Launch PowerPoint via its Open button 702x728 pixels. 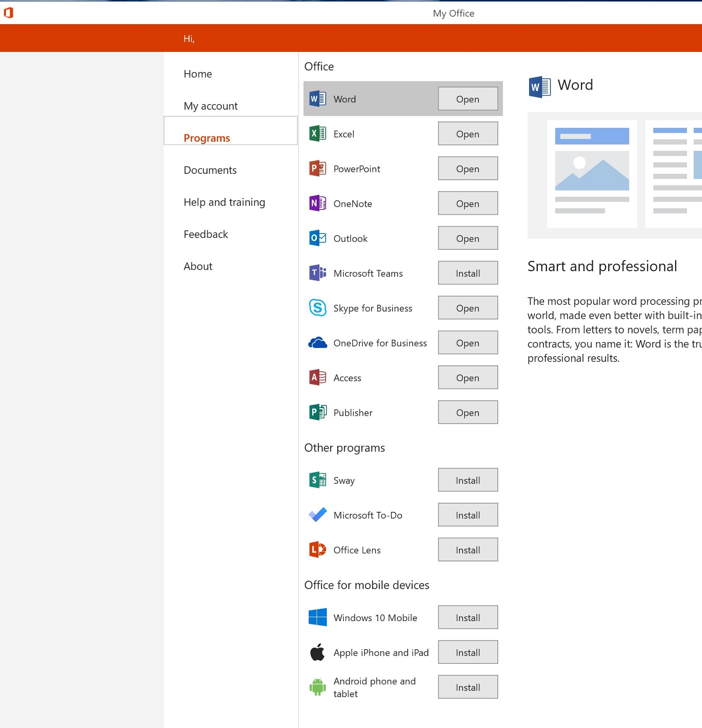click(x=468, y=168)
